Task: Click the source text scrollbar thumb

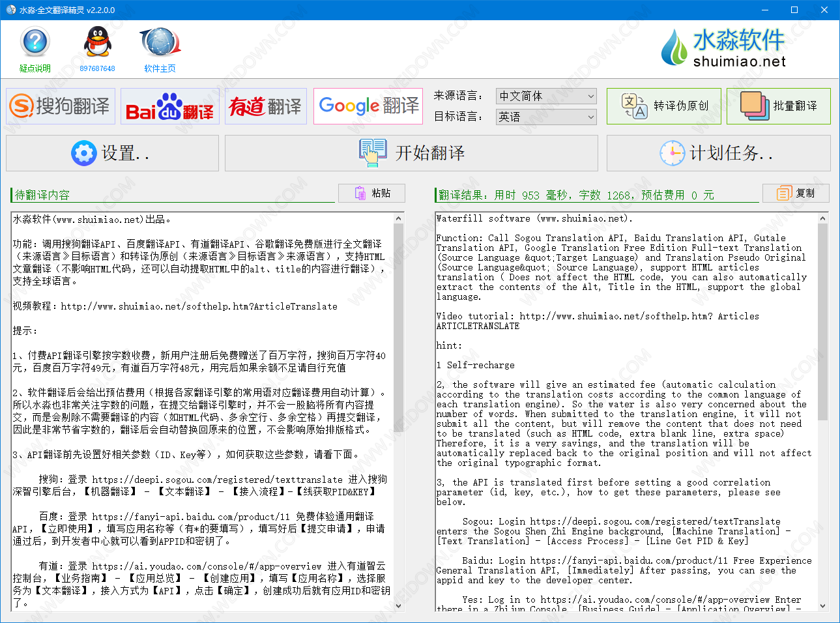Action: [x=399, y=328]
